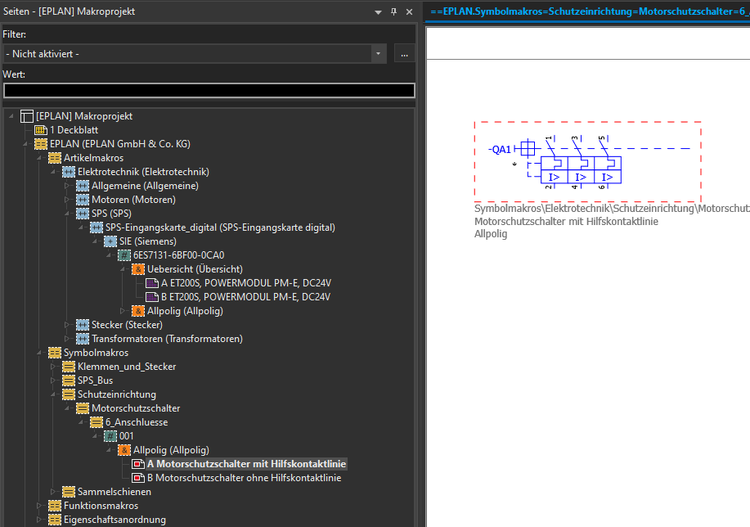
Task: Select A ET200S POWERMODUL PM-E page
Action: pos(245,283)
